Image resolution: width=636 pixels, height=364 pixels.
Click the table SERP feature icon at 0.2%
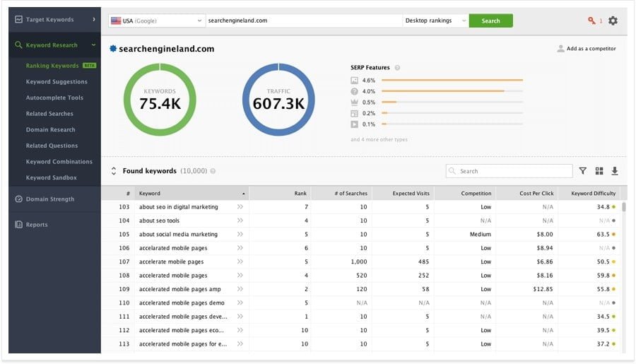coord(355,113)
